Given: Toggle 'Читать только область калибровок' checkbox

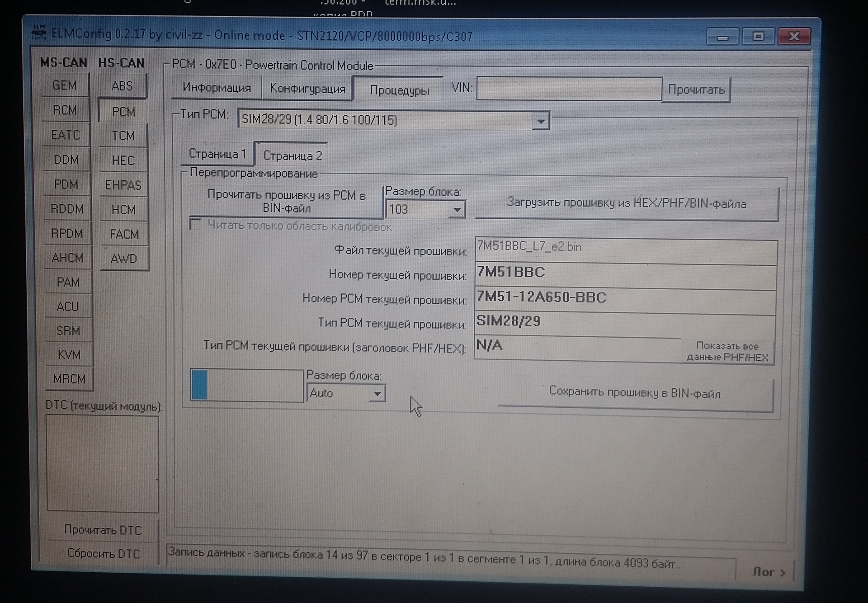Looking at the screenshot, I should pyautogui.click(x=196, y=224).
